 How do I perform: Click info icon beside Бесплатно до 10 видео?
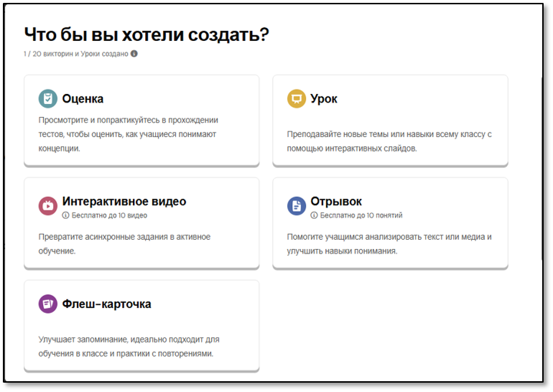click(x=65, y=215)
